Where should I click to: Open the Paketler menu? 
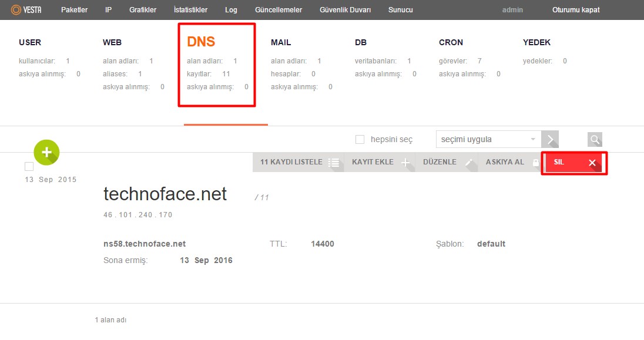75,10
